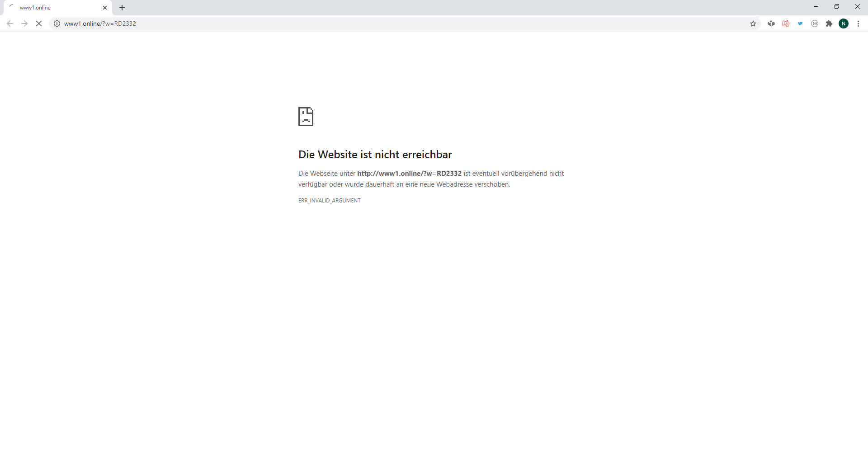Click heading 'Die Website ist nicht erreichbar'
868x470 pixels.
[x=375, y=155]
